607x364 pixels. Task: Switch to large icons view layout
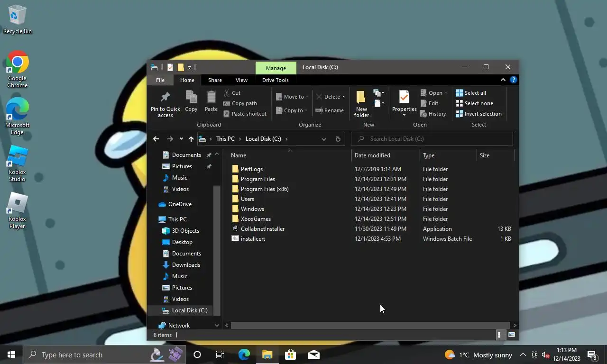(512, 335)
